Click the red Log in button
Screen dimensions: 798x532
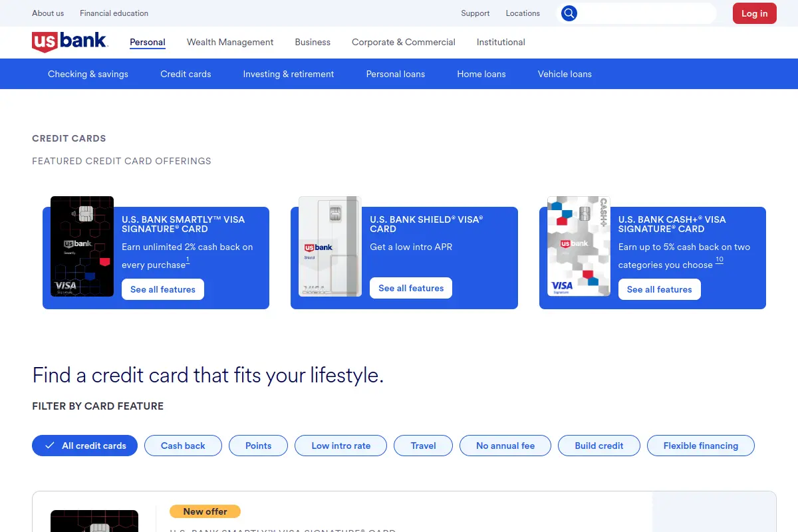pyautogui.click(x=754, y=13)
